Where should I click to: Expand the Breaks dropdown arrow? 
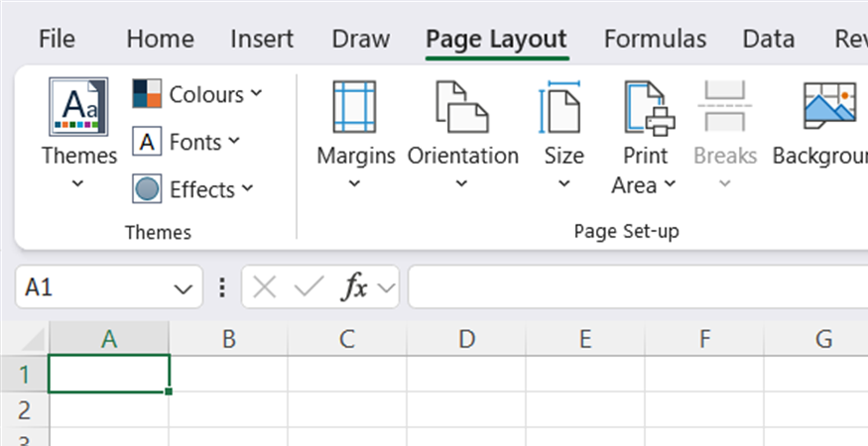(725, 183)
